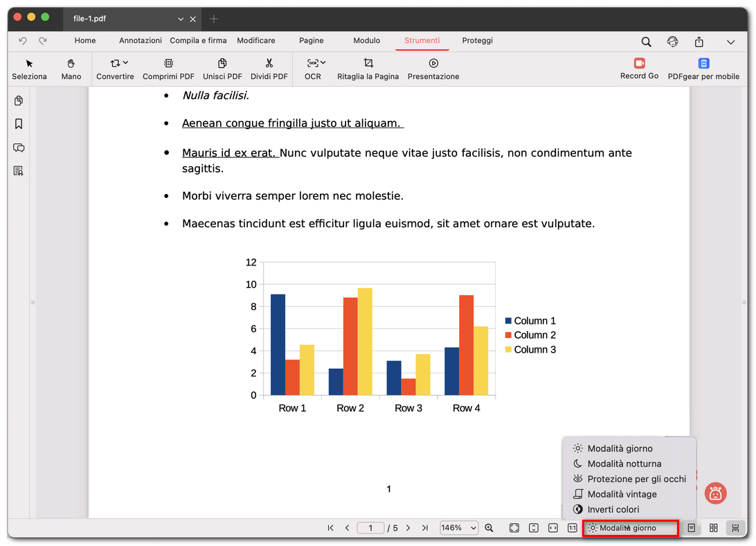Click the Dividi PDF scissors icon
756x546 pixels.
(269, 63)
